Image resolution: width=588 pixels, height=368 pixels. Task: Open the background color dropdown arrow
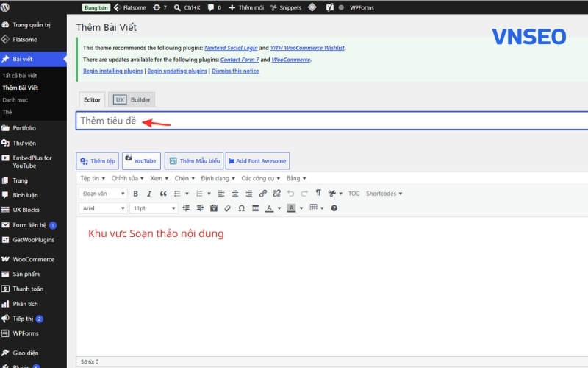[x=301, y=208]
